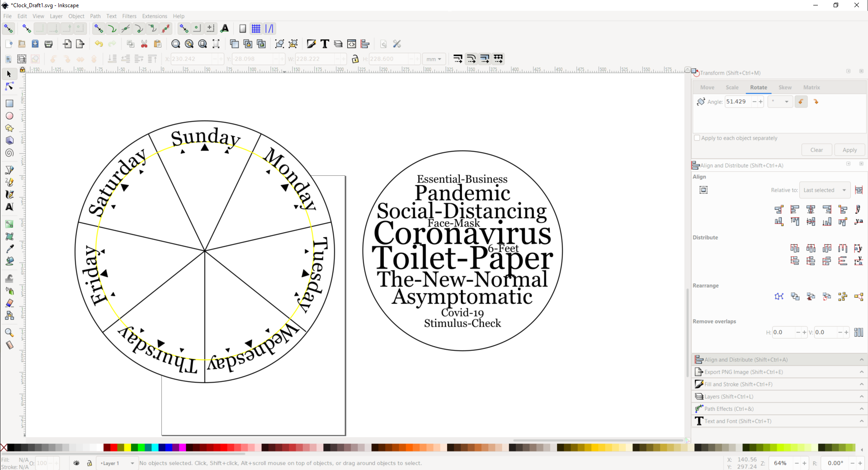The width and height of the screenshot is (868, 470).
Task: Activate the Text tool in the toolbox
Action: pos(9,207)
